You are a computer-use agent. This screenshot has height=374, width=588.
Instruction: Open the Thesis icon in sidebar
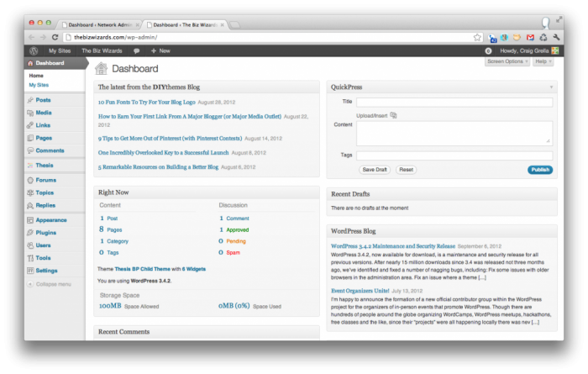pyautogui.click(x=30, y=165)
